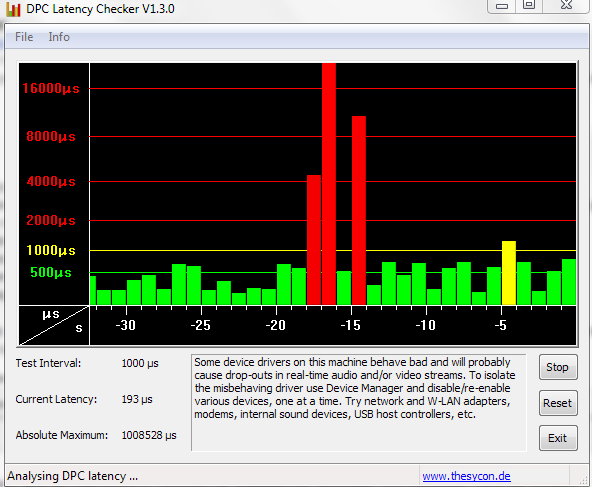Click the µs/s axis legend box
The width and height of the screenshot is (593, 489).
pyautogui.click(x=54, y=326)
